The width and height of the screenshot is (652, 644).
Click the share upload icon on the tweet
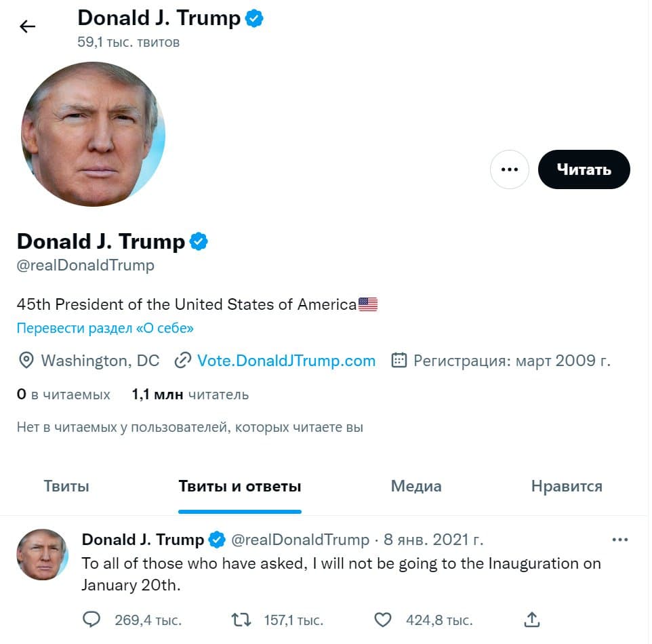[x=531, y=620]
